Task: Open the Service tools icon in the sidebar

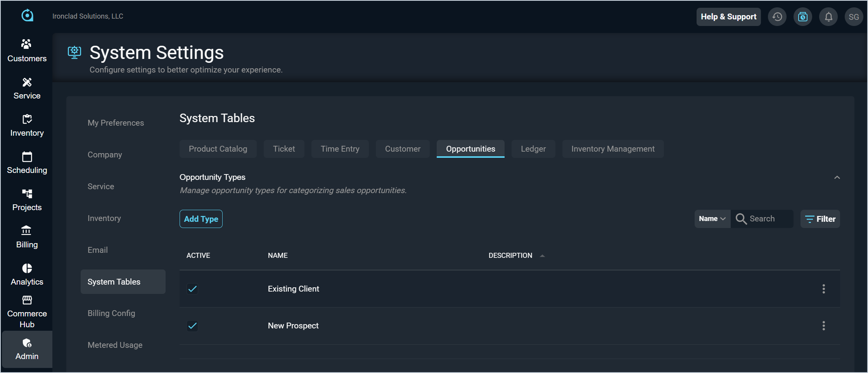Action: point(27,82)
